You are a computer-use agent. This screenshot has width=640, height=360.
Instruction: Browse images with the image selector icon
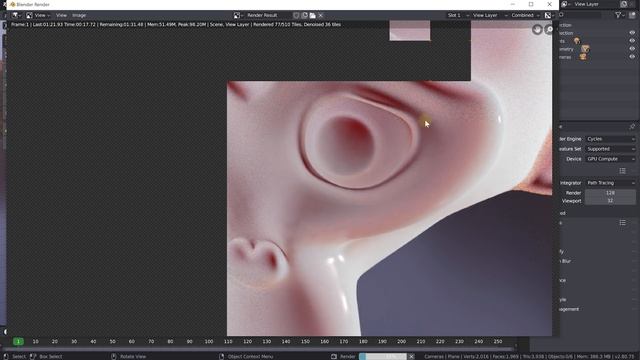(x=238, y=15)
